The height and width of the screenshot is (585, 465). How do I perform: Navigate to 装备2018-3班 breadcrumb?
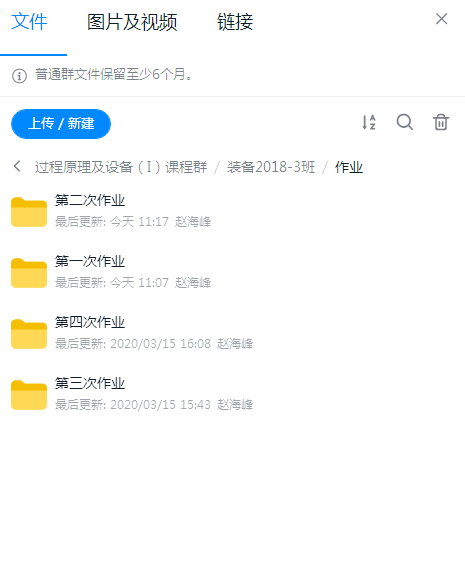(x=271, y=167)
